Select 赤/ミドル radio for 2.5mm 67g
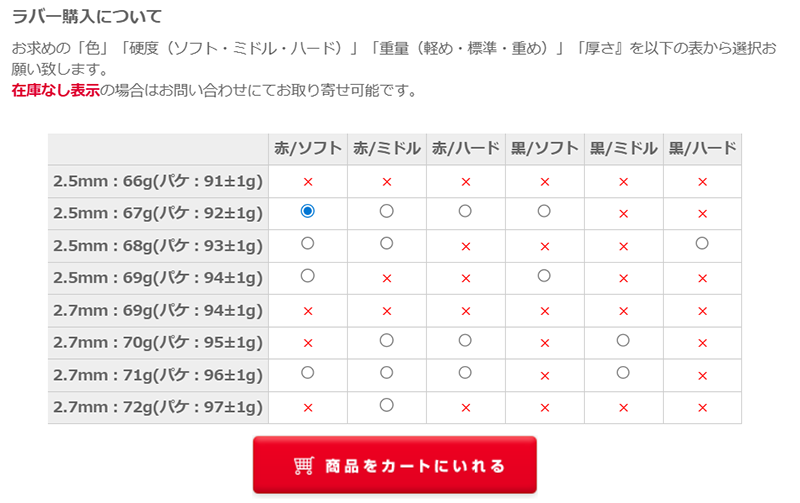 coord(387,211)
